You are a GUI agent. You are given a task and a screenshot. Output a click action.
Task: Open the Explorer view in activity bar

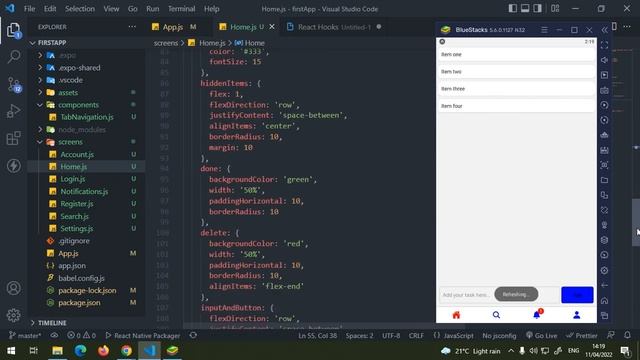[13, 30]
